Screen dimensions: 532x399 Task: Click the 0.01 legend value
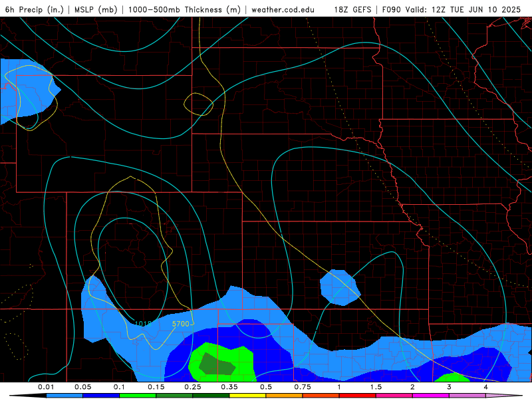(46, 387)
